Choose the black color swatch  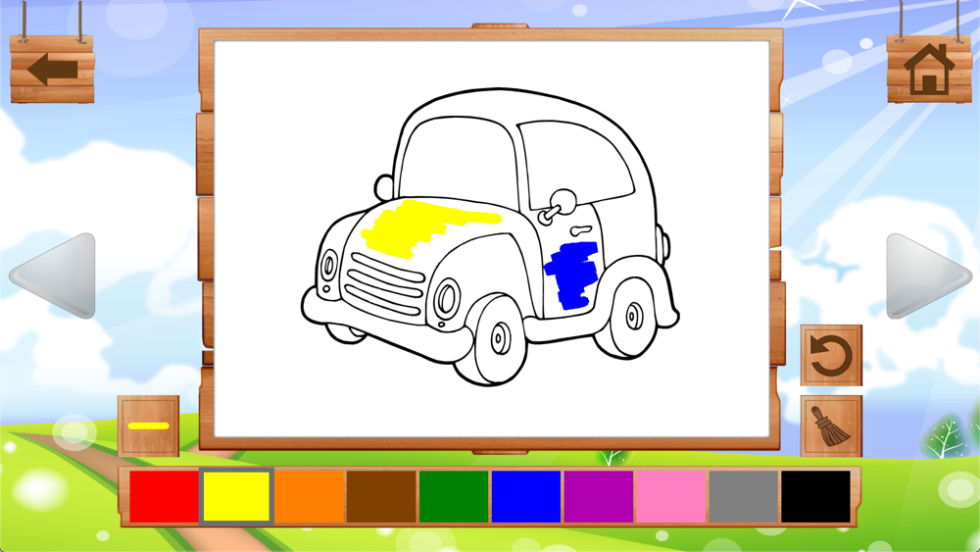point(815,496)
